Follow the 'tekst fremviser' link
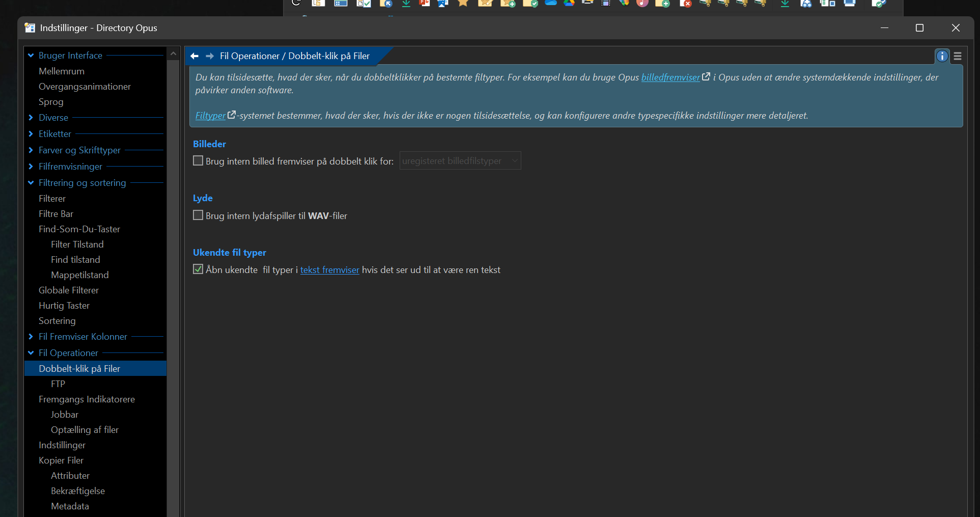 [x=329, y=270]
